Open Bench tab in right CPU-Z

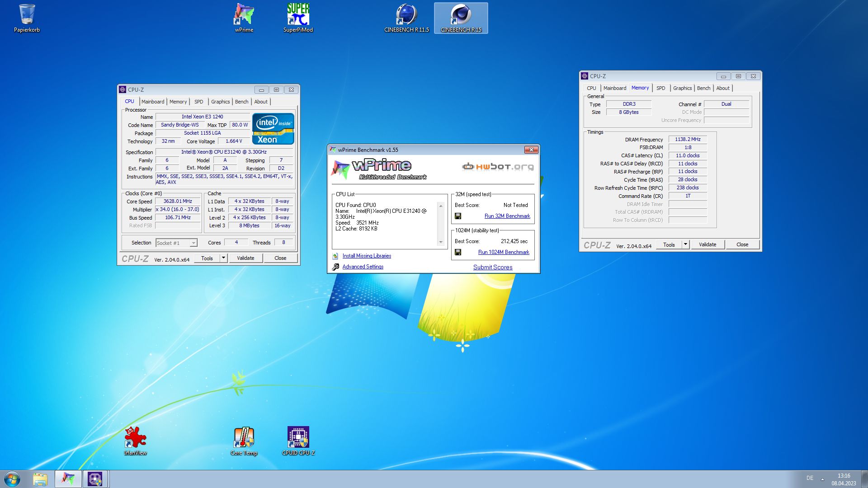coord(704,88)
